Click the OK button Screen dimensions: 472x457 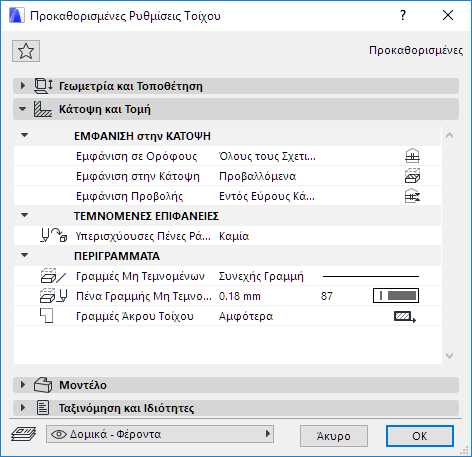point(420,436)
